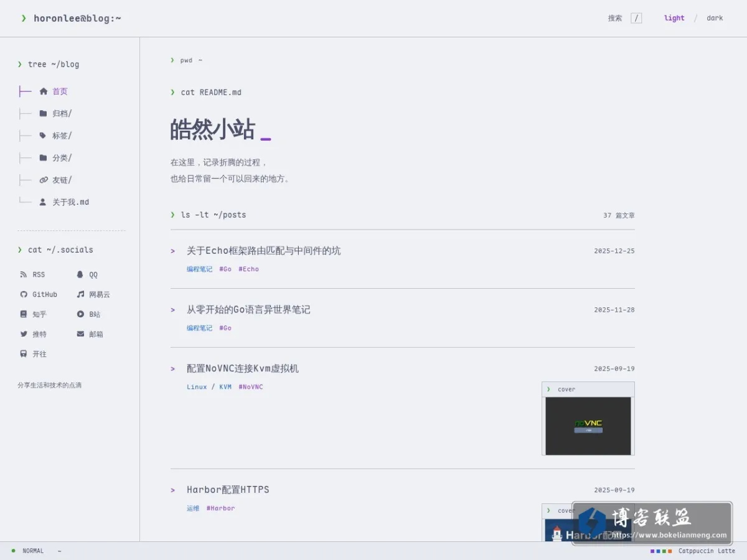Open the GitHub social link
This screenshot has width=747, height=560.
click(39, 294)
